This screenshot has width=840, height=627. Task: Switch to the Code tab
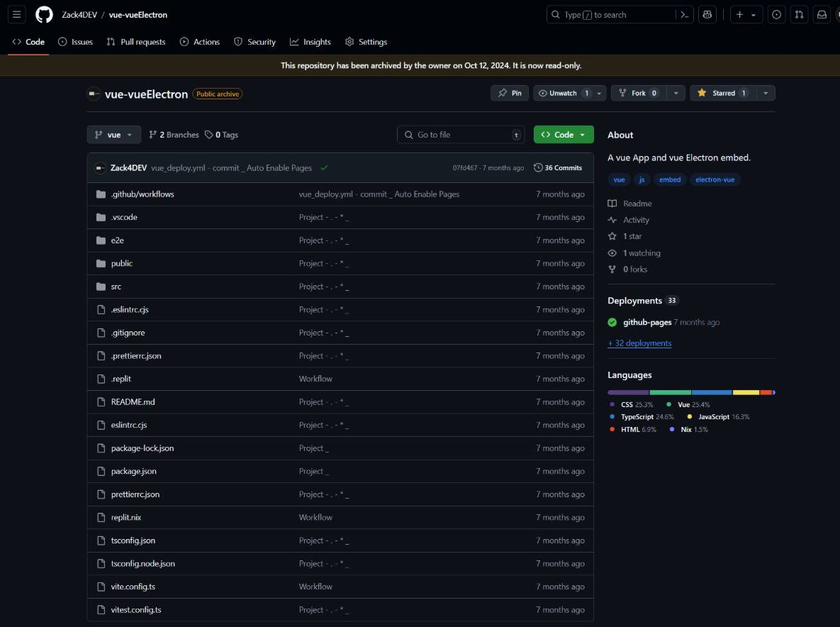[x=28, y=42]
